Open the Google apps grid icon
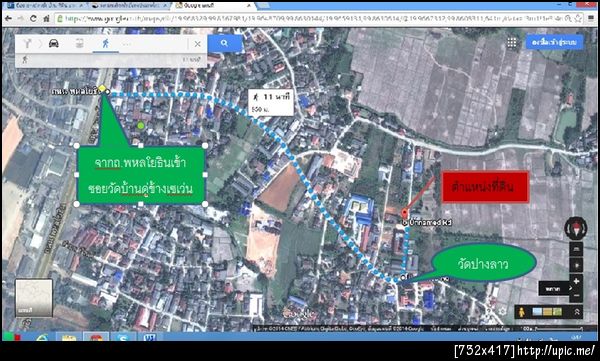 click(512, 42)
